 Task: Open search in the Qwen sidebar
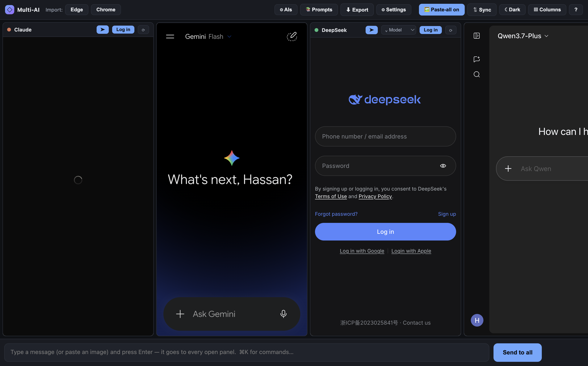(x=477, y=74)
